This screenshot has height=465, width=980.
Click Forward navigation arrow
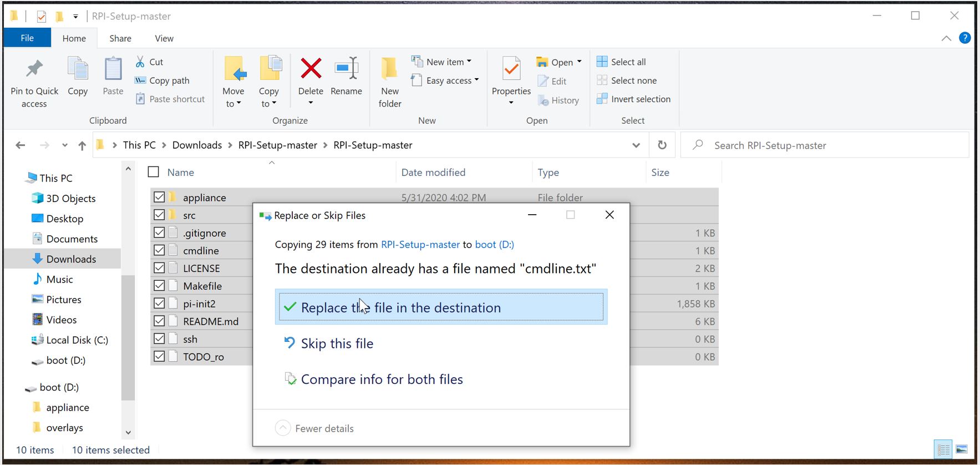(x=45, y=145)
